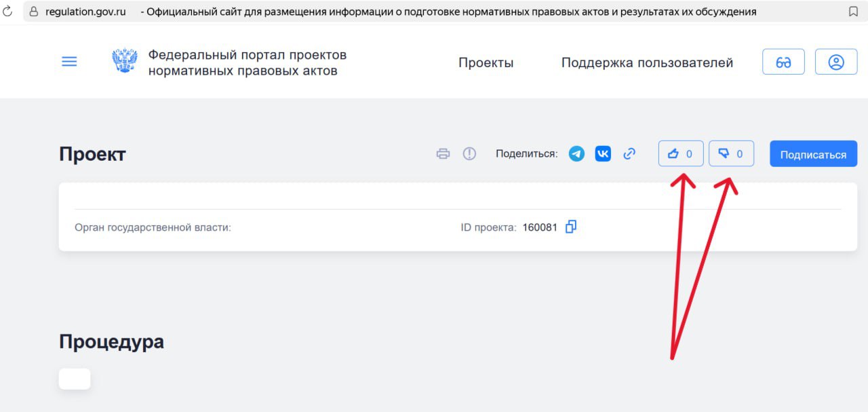The height and width of the screenshot is (412, 868).
Task: Bookmark the page using bookmark icon
Action: [853, 12]
